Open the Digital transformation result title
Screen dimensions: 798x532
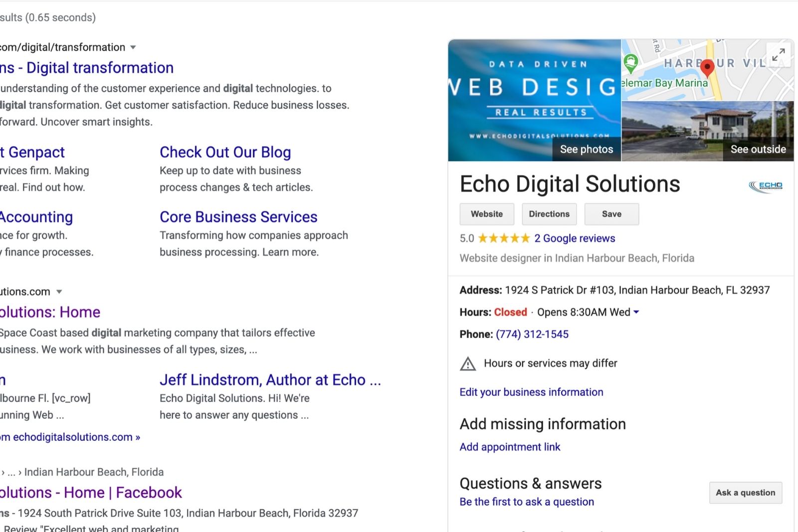point(87,68)
